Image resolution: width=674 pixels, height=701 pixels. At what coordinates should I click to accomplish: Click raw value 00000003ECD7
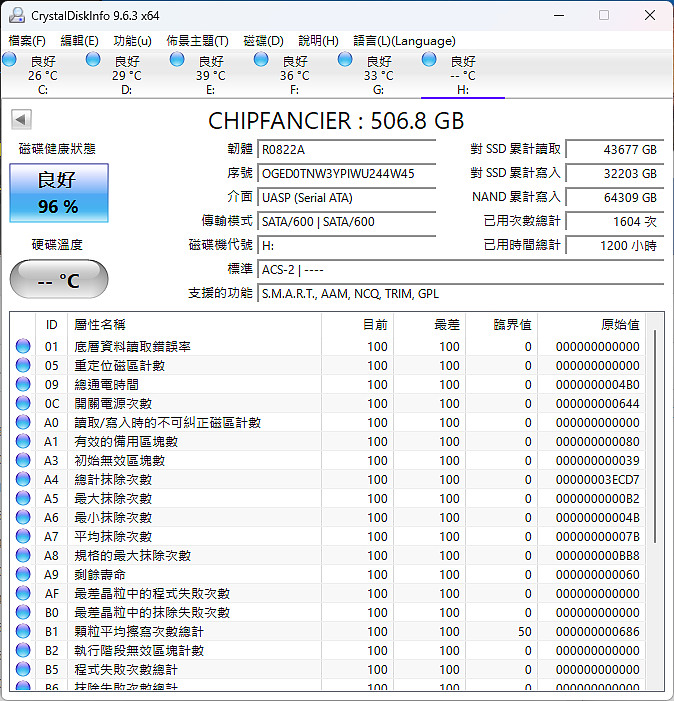598,480
